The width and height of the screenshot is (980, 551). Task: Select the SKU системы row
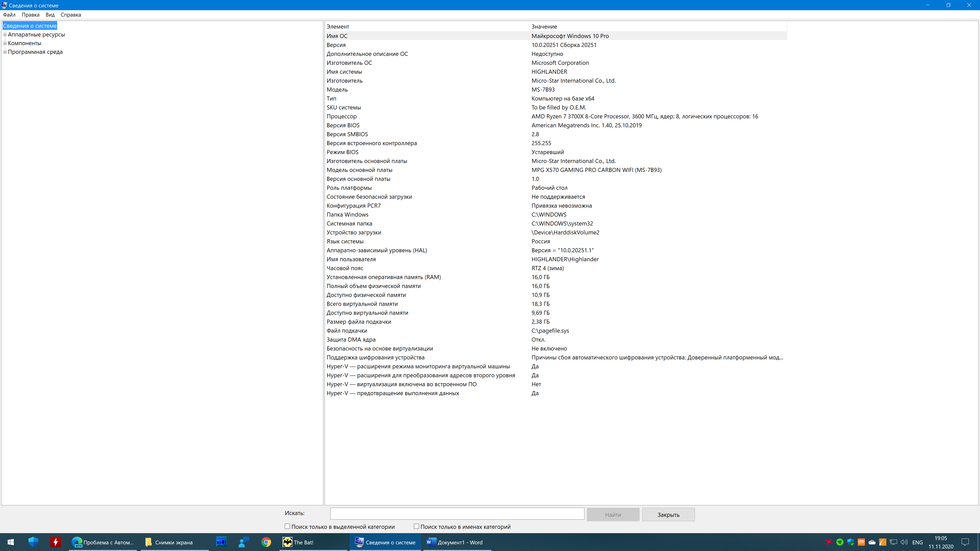click(556, 107)
